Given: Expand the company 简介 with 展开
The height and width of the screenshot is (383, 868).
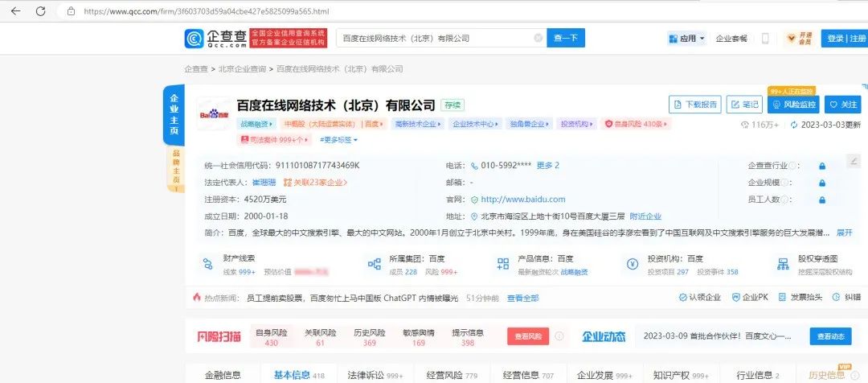Looking at the screenshot, I should [x=844, y=233].
